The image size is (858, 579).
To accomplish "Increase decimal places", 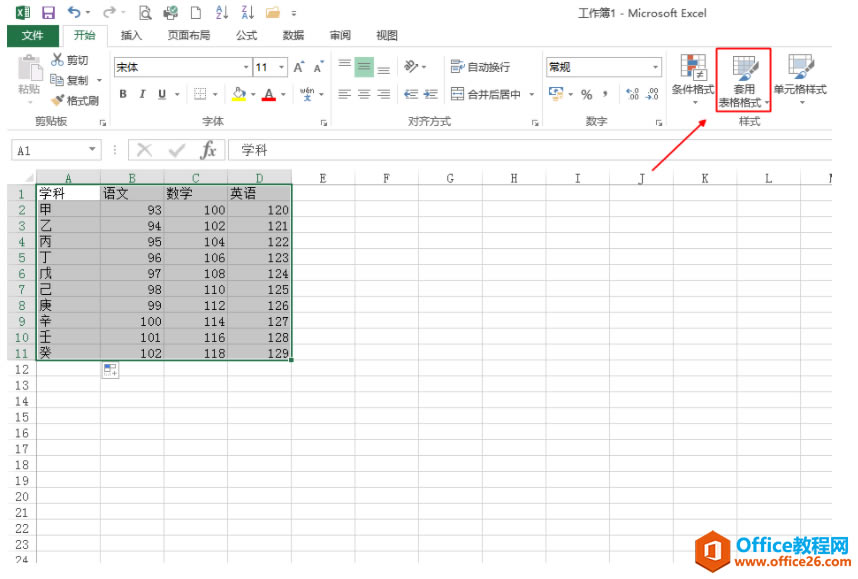I will tap(633, 94).
